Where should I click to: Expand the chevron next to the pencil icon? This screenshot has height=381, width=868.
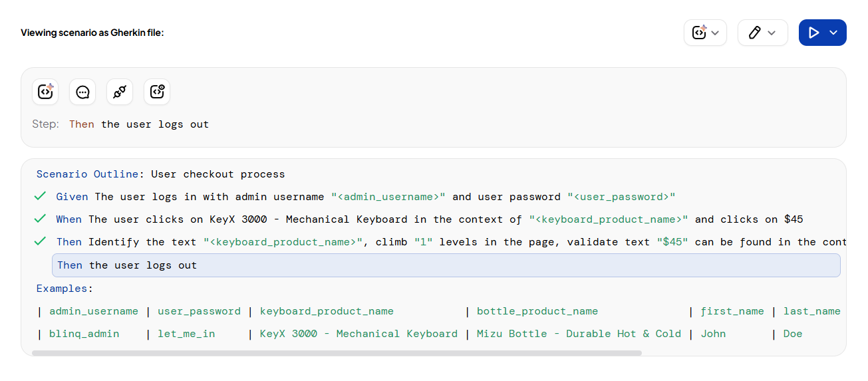click(x=772, y=33)
